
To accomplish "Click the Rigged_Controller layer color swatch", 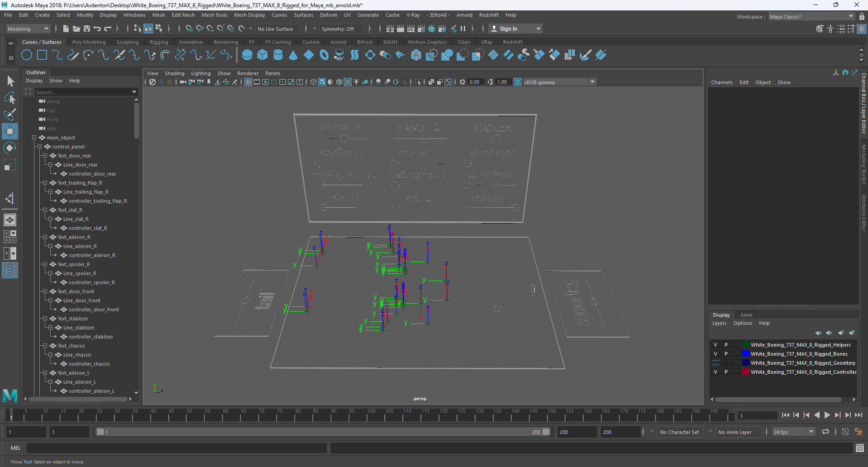I will point(746,372).
